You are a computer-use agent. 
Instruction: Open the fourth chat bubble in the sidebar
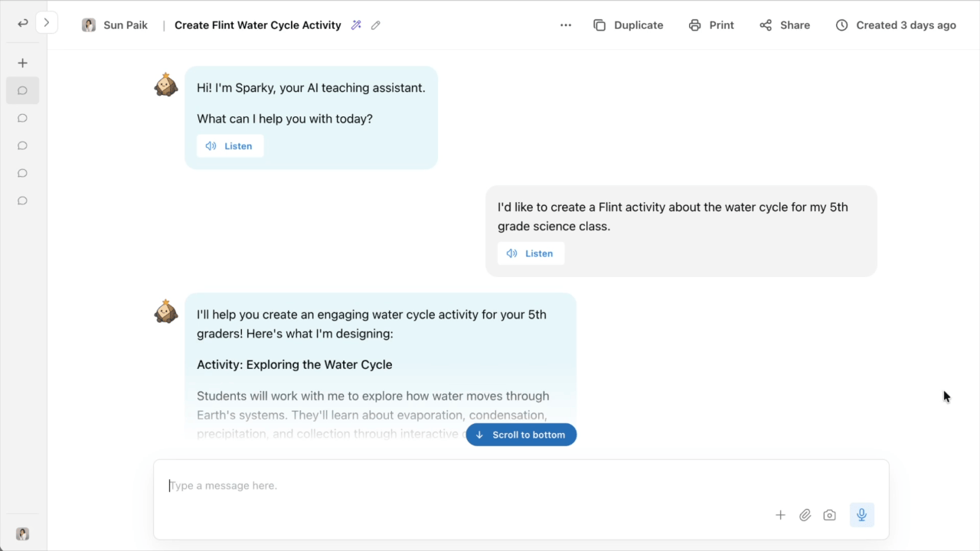(22, 173)
